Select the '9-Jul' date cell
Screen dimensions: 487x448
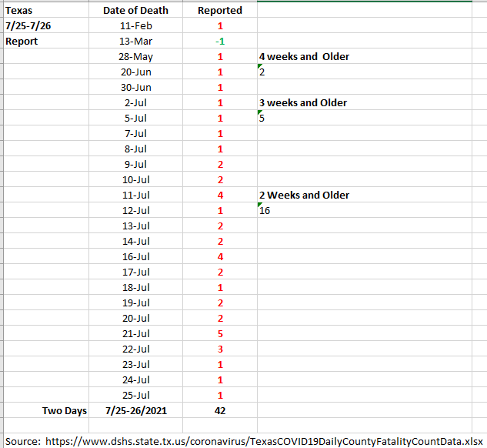pyautogui.click(x=135, y=164)
